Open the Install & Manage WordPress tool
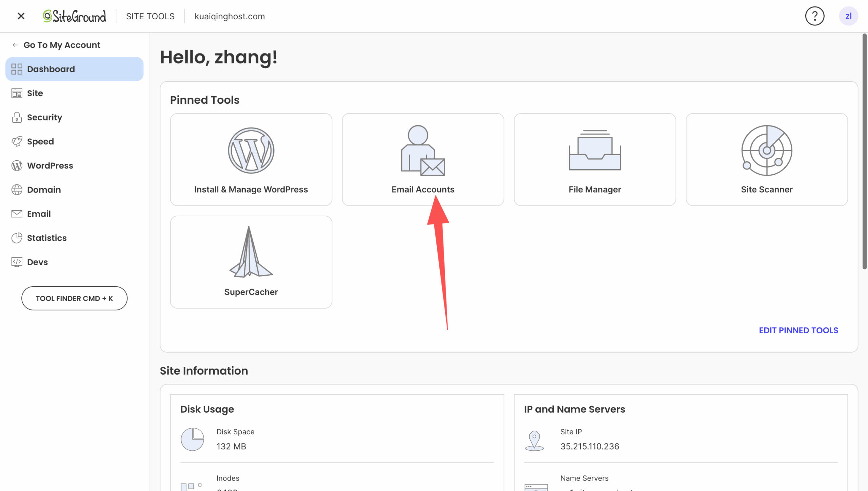This screenshot has width=868, height=491. 251,159
